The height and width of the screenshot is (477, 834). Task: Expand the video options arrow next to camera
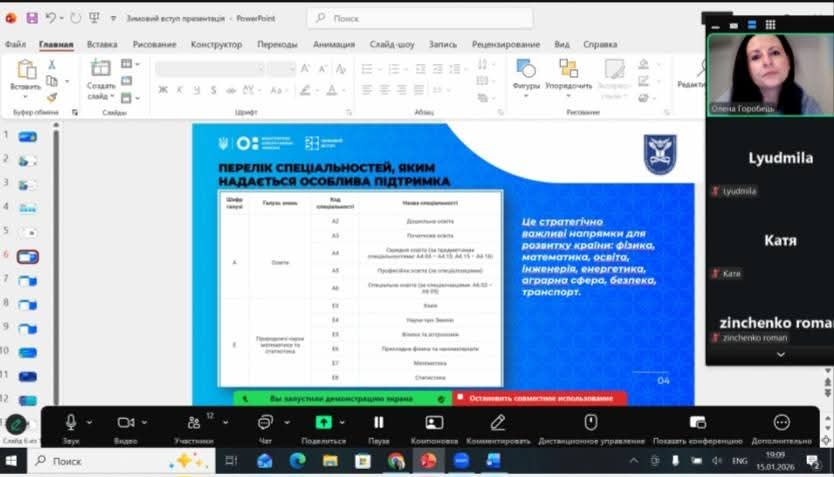[146, 422]
